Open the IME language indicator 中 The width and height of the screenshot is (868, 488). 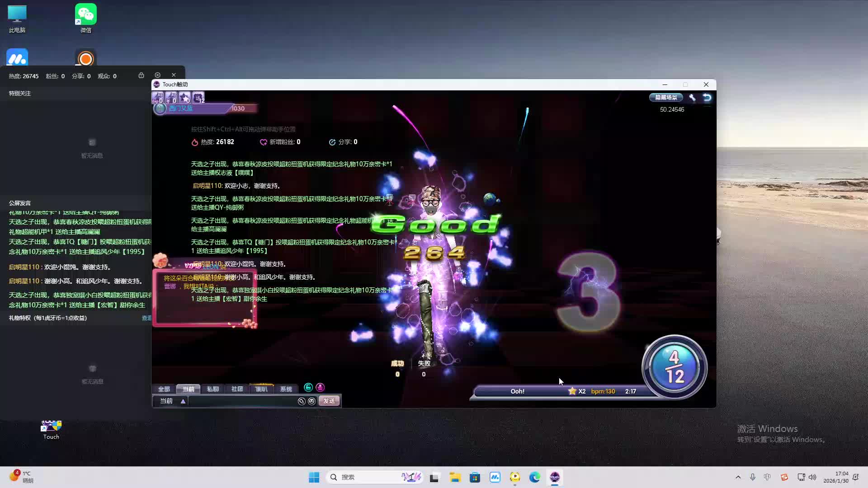[x=767, y=477]
